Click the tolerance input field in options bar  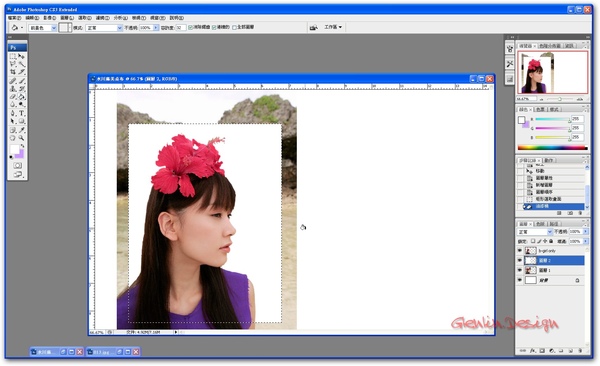tap(181, 28)
